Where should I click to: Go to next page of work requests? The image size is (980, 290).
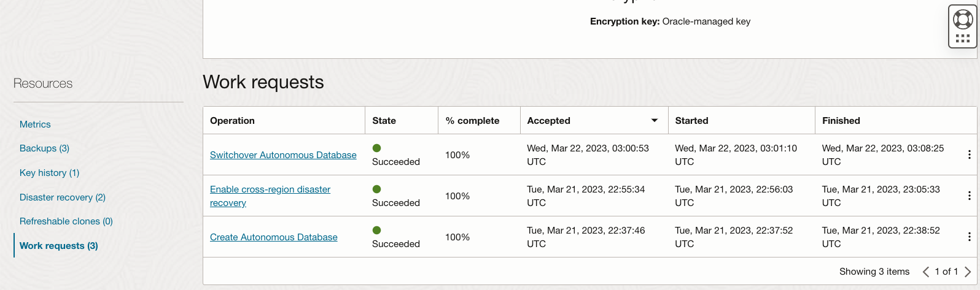click(968, 272)
